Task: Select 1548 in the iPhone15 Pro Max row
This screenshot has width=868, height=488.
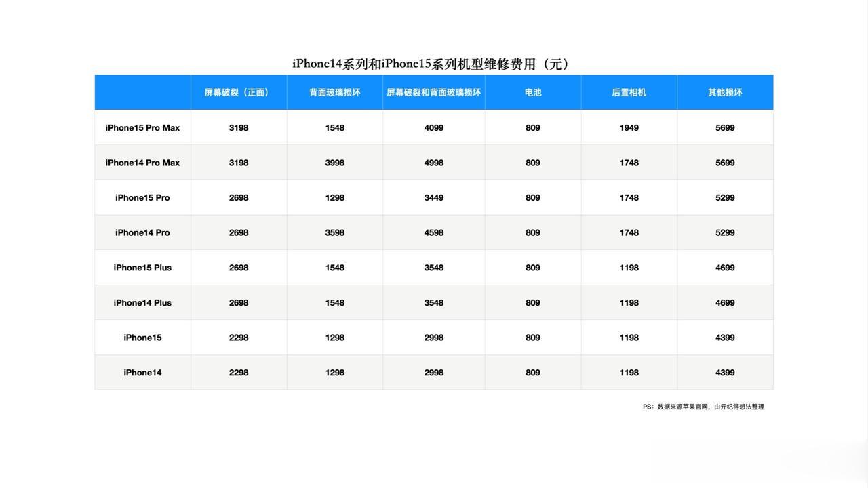Action: click(335, 127)
